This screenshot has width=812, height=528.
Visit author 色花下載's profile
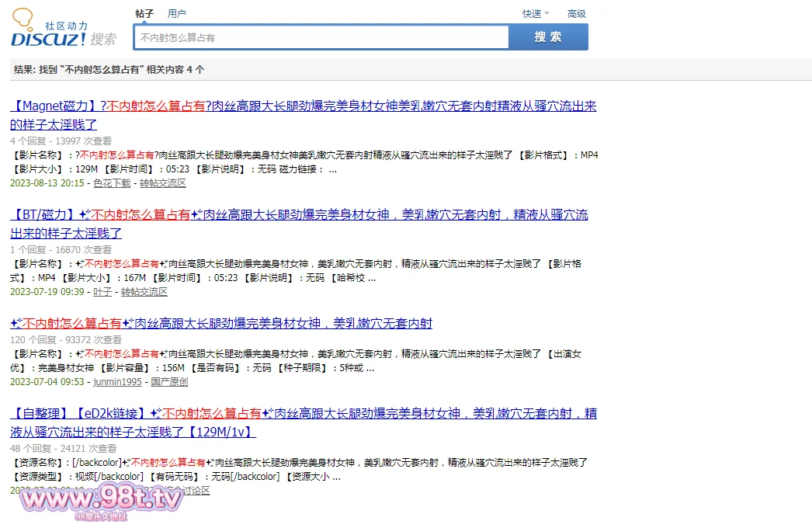point(113,183)
